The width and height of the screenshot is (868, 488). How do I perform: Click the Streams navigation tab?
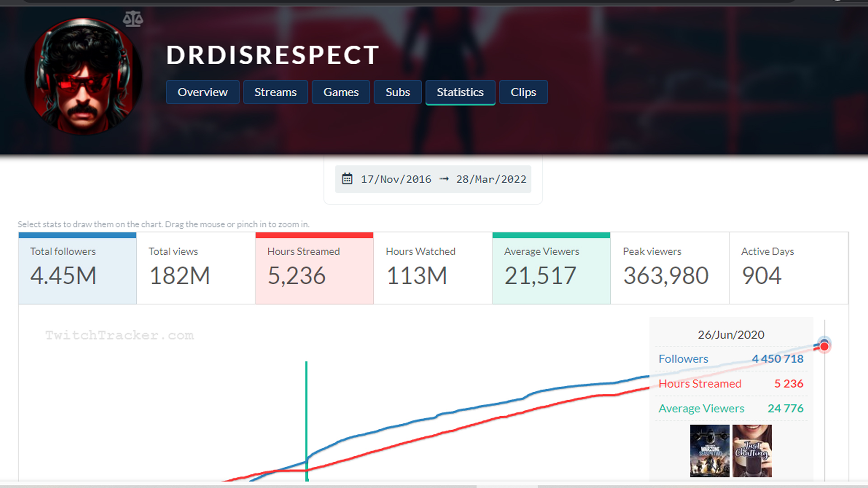pyautogui.click(x=274, y=92)
